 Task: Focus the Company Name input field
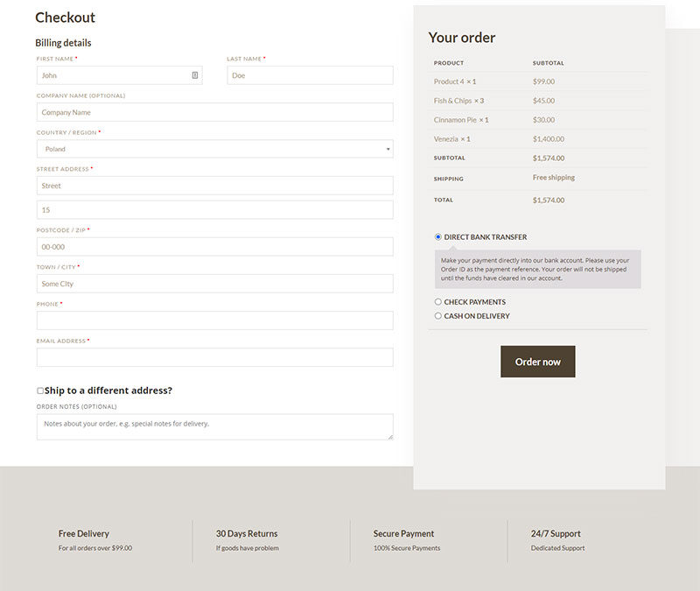pyautogui.click(x=214, y=112)
